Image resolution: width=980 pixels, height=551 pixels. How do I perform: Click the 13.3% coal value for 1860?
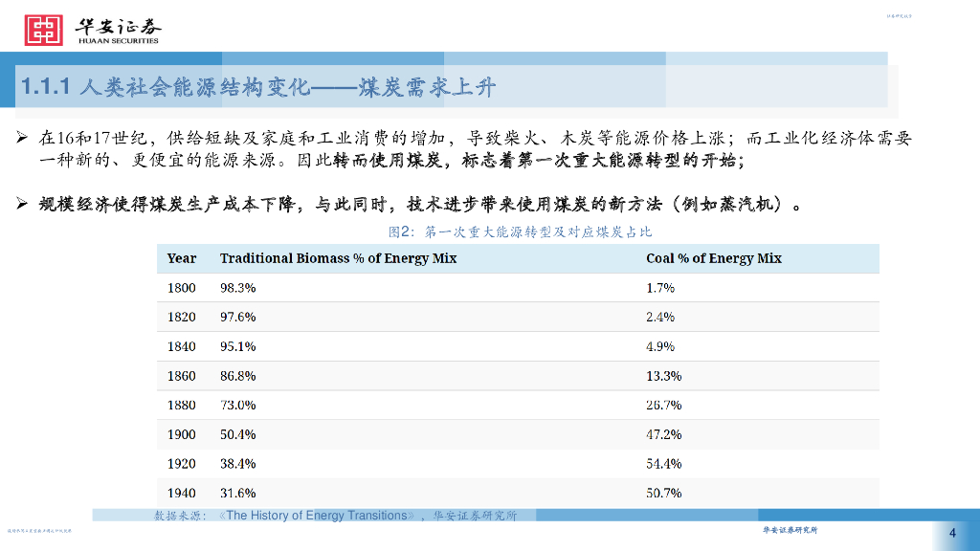click(663, 376)
